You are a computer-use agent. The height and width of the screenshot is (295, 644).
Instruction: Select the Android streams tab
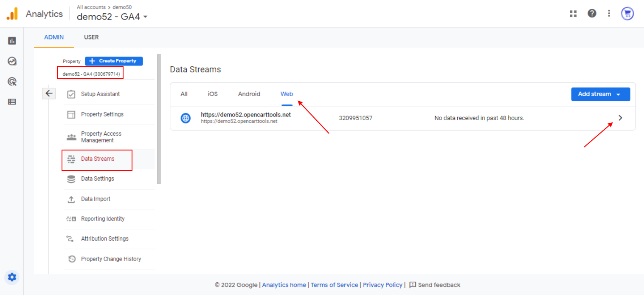coord(249,94)
